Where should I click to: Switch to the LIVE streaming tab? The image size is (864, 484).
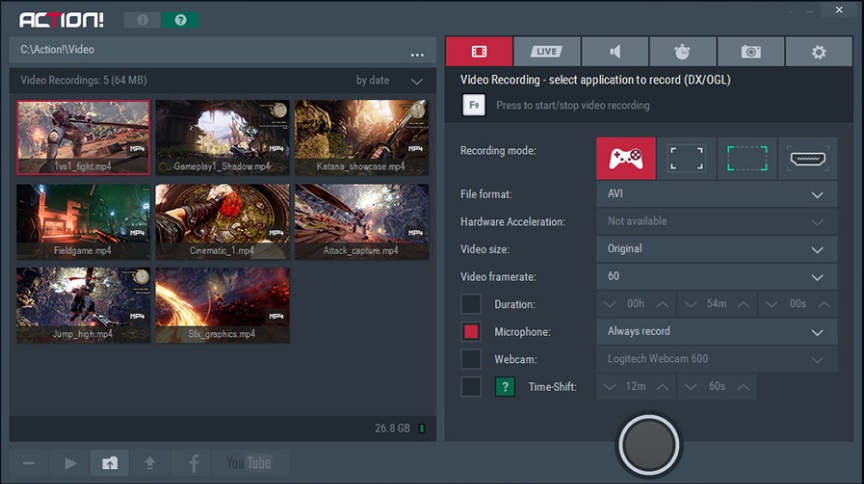(547, 52)
